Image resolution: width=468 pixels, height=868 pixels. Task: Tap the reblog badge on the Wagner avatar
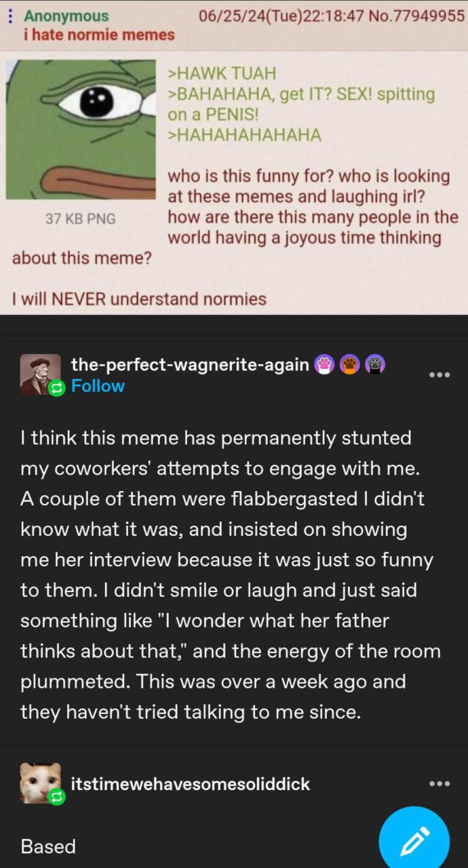click(57, 388)
